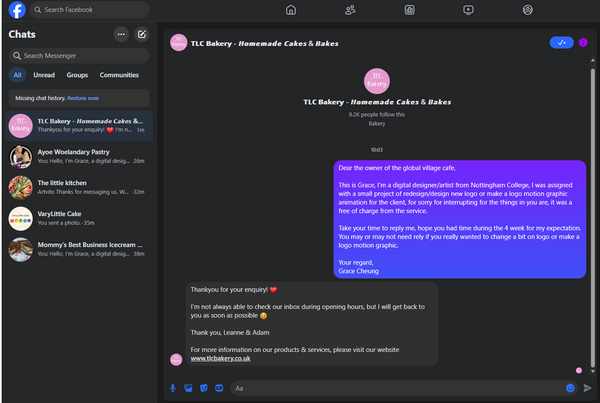
Task: Open Ayoe Woelandary Pastry conversation
Action: coord(79,157)
